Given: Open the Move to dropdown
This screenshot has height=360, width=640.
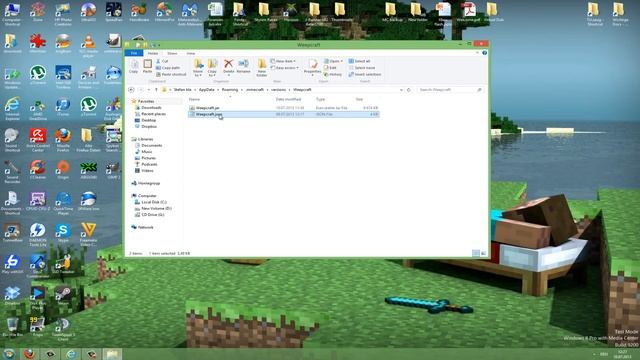Looking at the screenshot, I should [198, 68].
